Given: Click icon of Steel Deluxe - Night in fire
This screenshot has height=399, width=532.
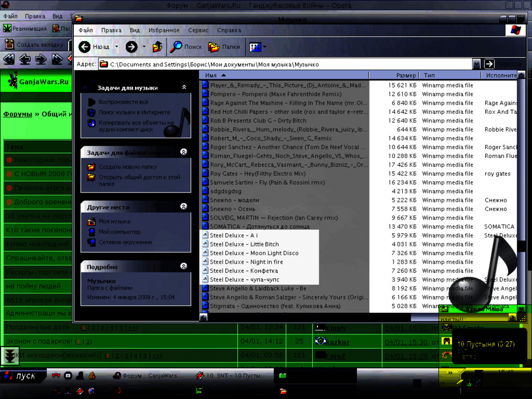Looking at the screenshot, I should tap(205, 262).
